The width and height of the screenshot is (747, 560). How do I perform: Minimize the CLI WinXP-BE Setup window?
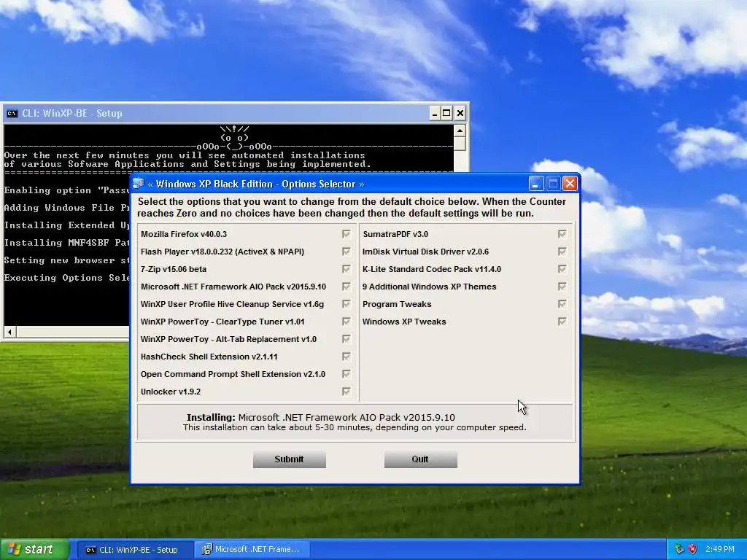[x=435, y=113]
